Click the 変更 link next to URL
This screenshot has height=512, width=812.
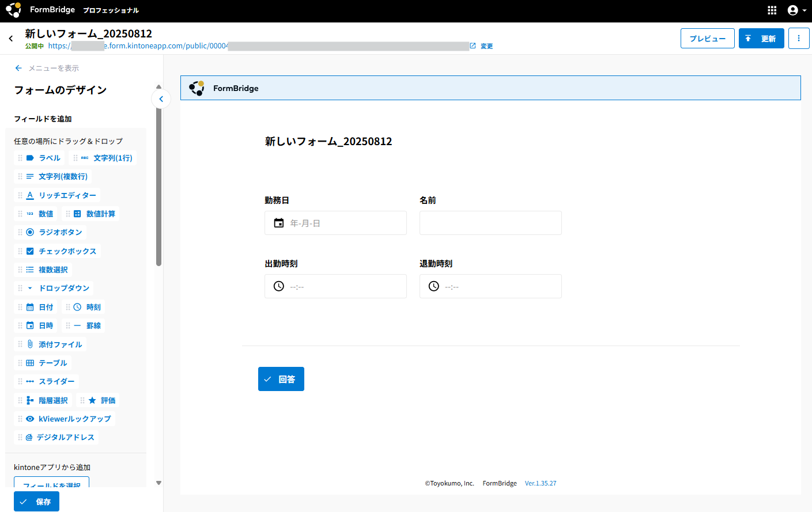tap(487, 46)
